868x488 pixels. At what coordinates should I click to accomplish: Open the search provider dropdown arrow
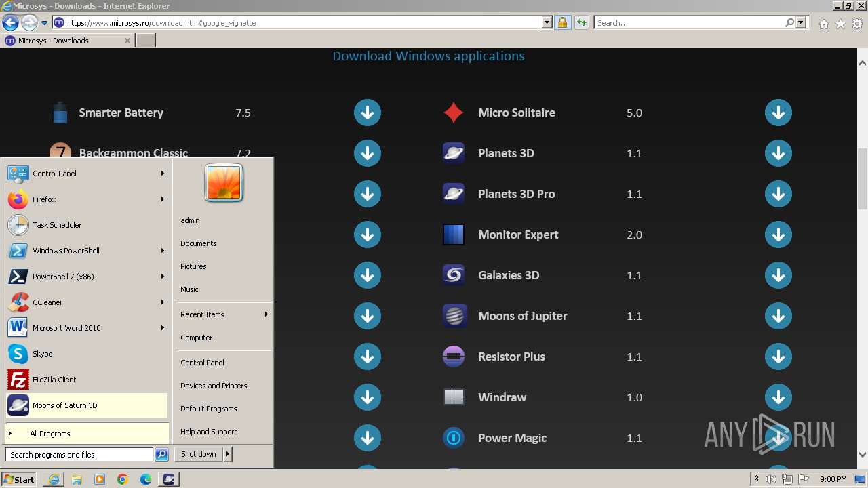802,23
